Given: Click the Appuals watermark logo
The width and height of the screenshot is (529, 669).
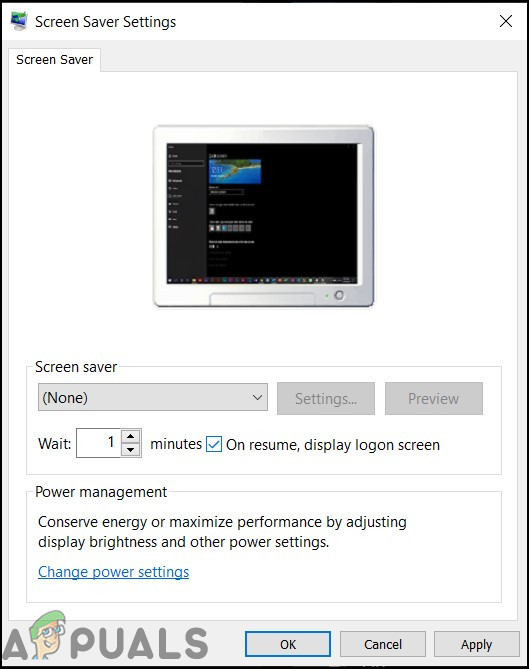Looking at the screenshot, I should 105,638.
